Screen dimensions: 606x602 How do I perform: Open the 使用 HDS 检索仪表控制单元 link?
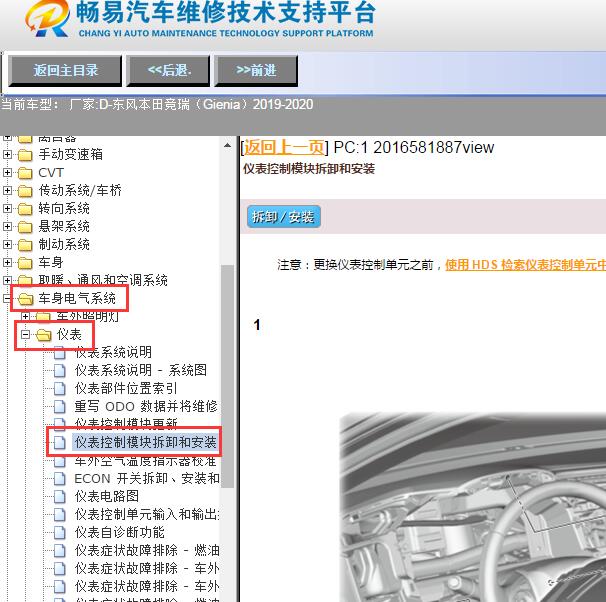tap(525, 265)
